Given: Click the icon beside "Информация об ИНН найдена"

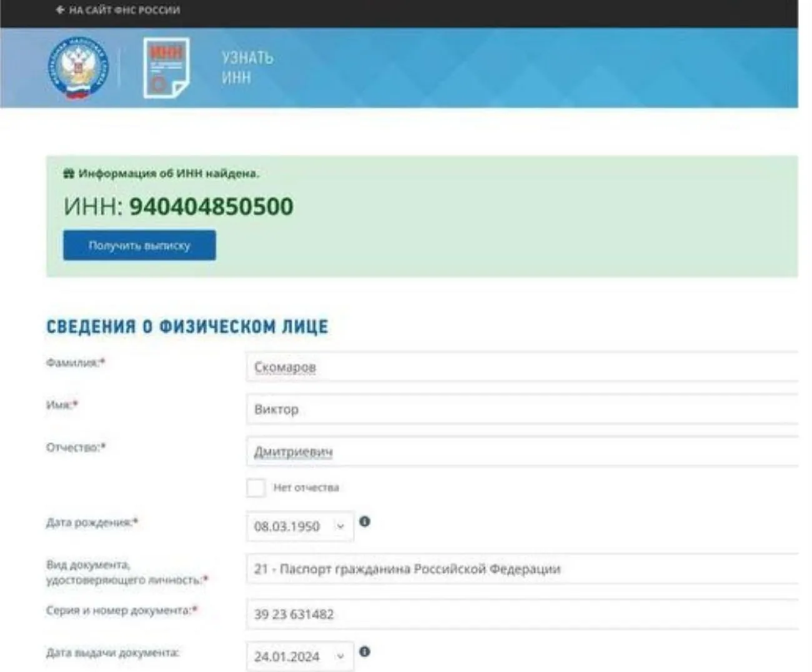Looking at the screenshot, I should click(x=69, y=174).
